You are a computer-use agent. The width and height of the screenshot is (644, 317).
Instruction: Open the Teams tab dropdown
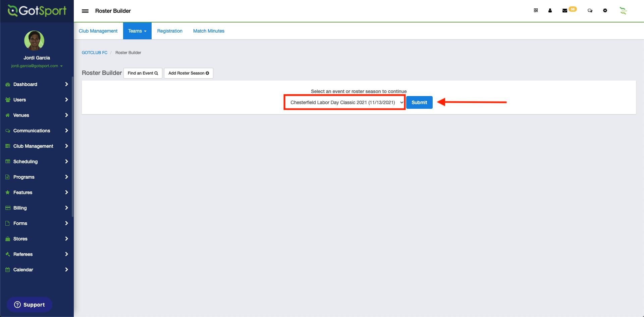(x=137, y=31)
